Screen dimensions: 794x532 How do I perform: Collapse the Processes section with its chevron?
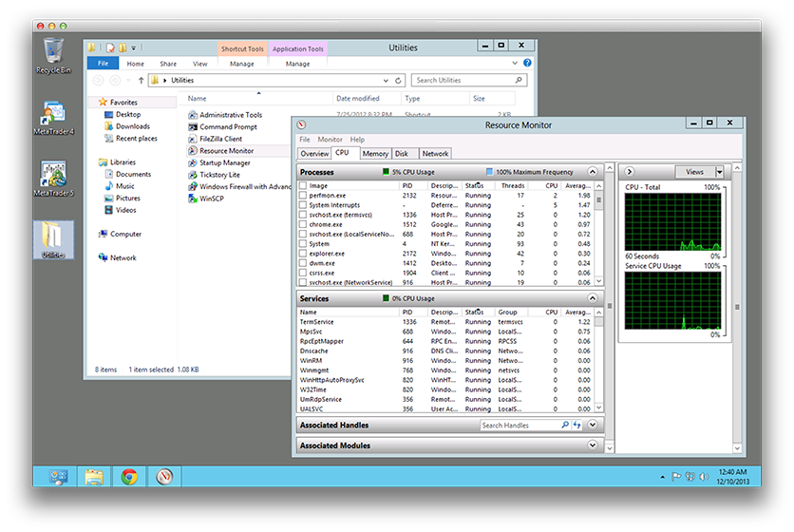click(x=593, y=172)
